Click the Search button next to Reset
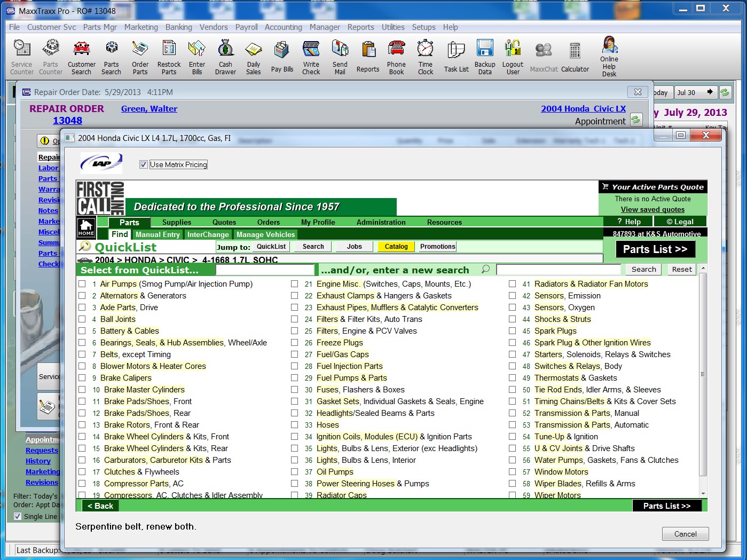The height and width of the screenshot is (560, 747). 644,270
